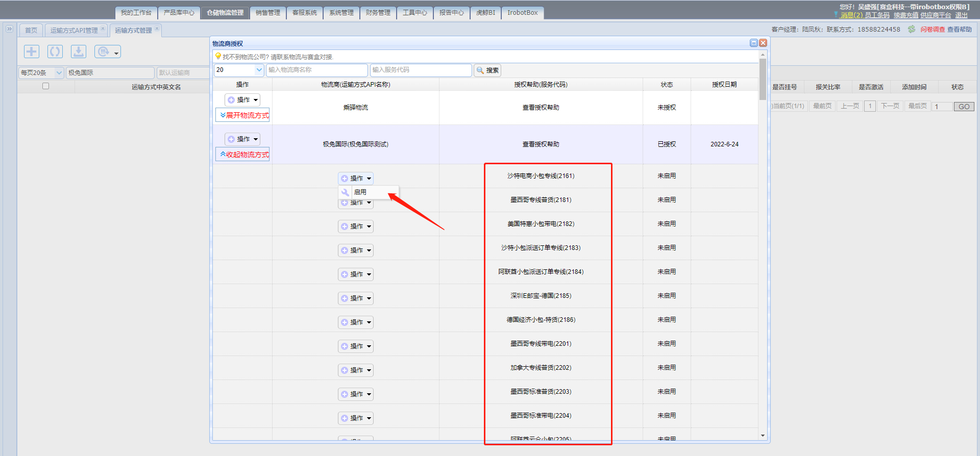The width and height of the screenshot is (980, 456).
Task: Open 操作 dropdown for 乘驿物流 row
Action: (x=242, y=100)
